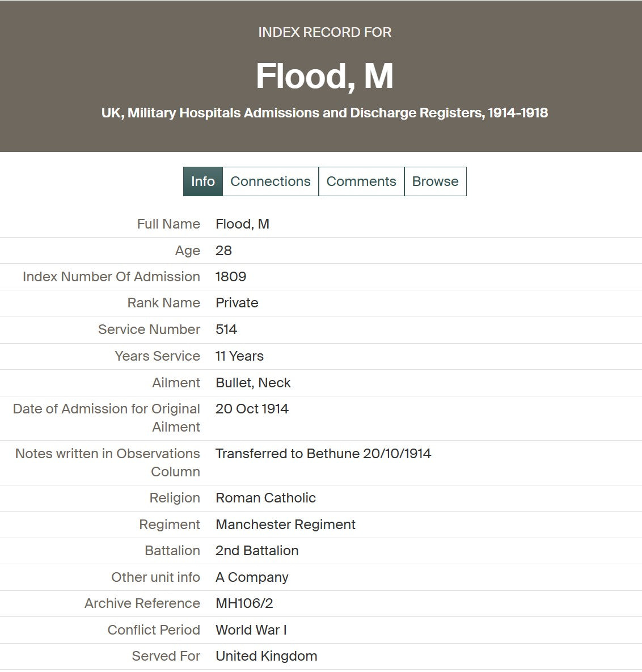Click the Age value 28
Viewport: 642px width, 672px height.
pos(223,250)
